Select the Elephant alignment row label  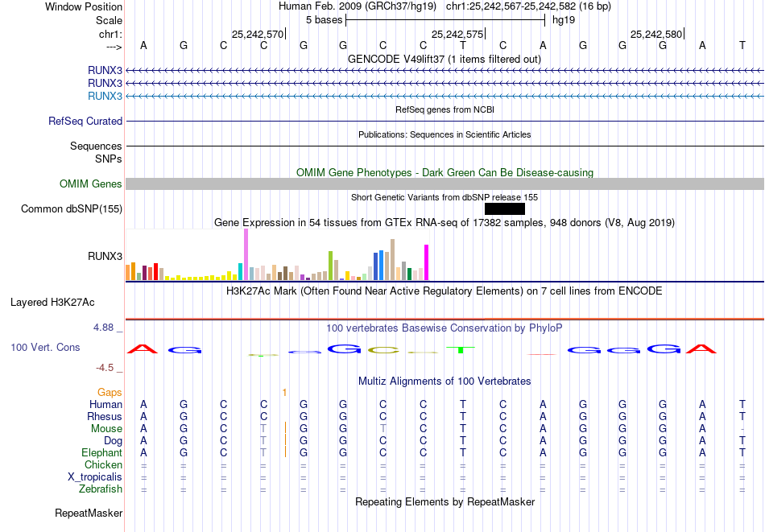click(102, 452)
